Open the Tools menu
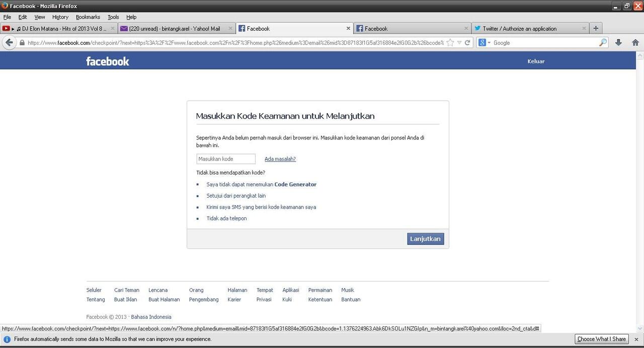Viewport: 644px width, 348px height. (113, 17)
